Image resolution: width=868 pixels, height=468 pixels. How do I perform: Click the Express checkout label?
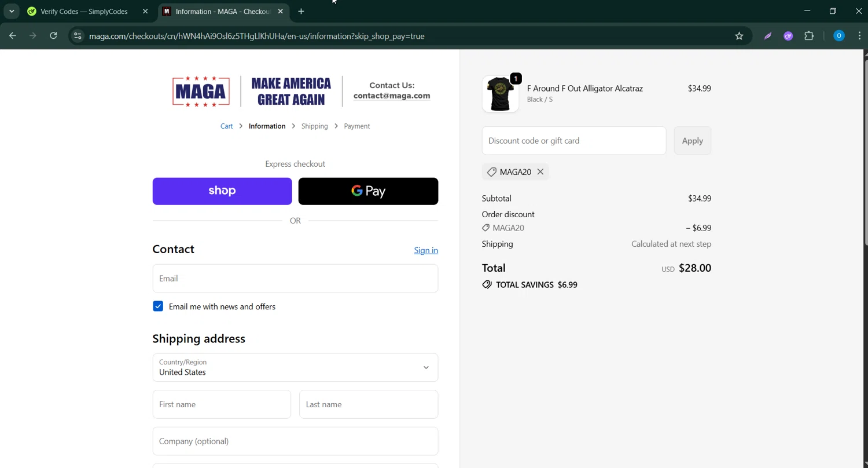coord(295,164)
